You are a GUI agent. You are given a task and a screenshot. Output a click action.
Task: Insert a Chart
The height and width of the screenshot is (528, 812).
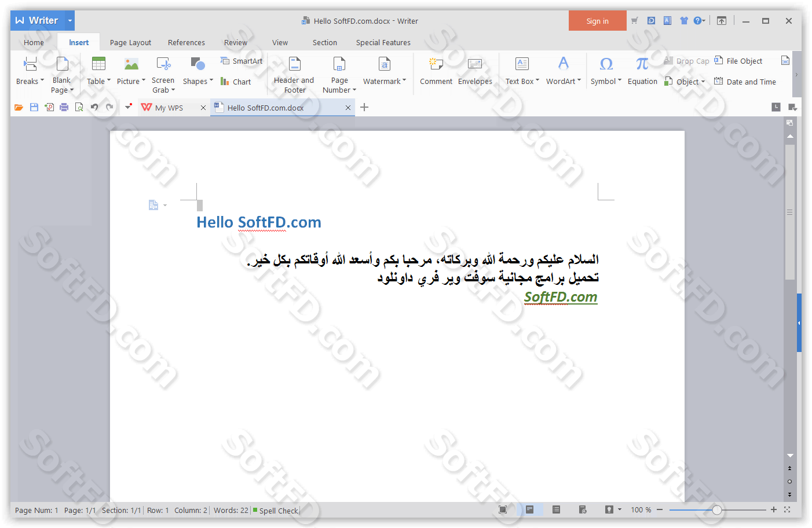click(236, 82)
